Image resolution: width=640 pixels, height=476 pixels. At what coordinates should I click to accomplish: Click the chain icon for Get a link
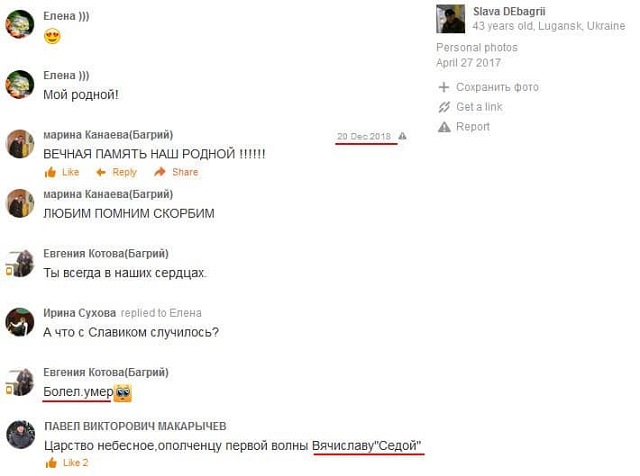coord(444,107)
